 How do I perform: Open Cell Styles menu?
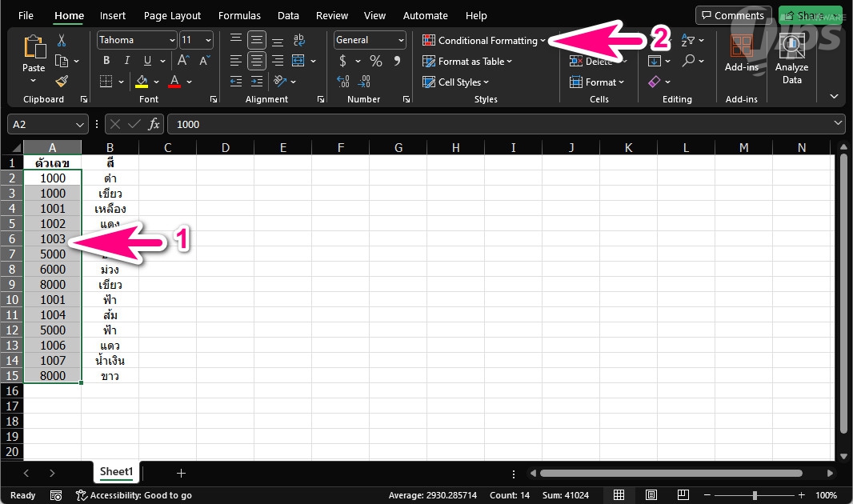(x=456, y=82)
